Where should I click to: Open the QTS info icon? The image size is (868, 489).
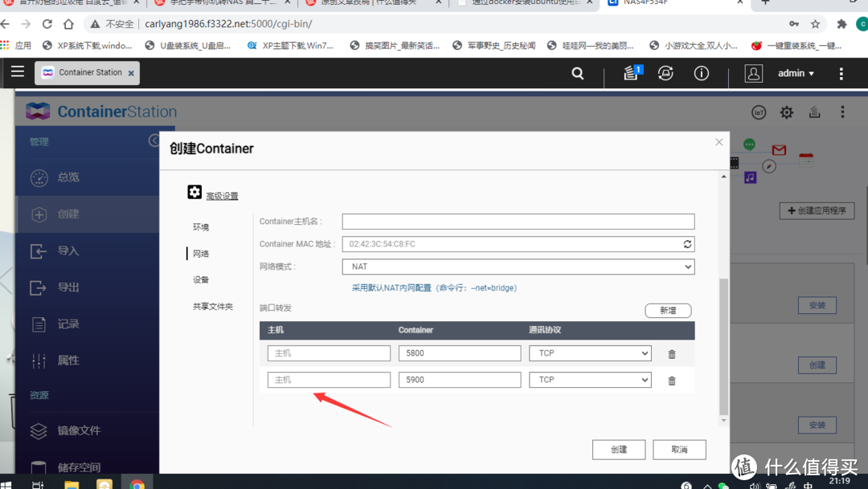coord(702,73)
